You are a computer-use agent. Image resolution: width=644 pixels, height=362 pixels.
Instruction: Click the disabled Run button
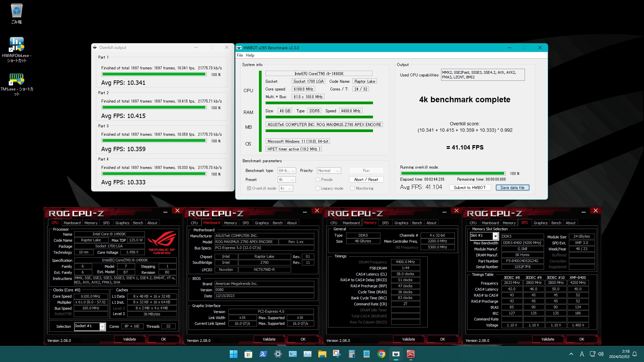(366, 171)
